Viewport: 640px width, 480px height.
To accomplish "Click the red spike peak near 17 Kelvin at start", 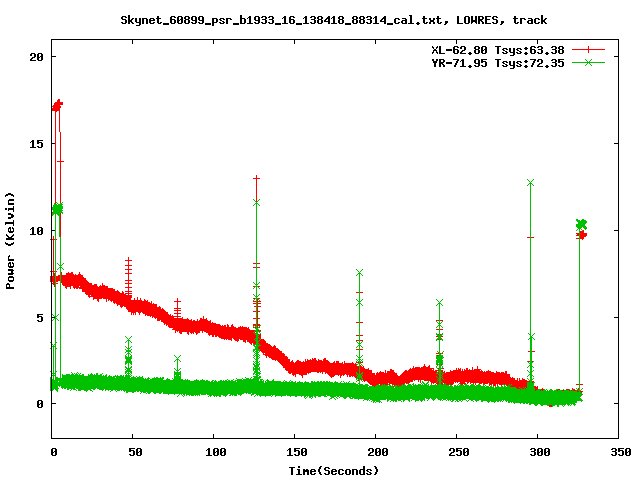I will [x=58, y=105].
